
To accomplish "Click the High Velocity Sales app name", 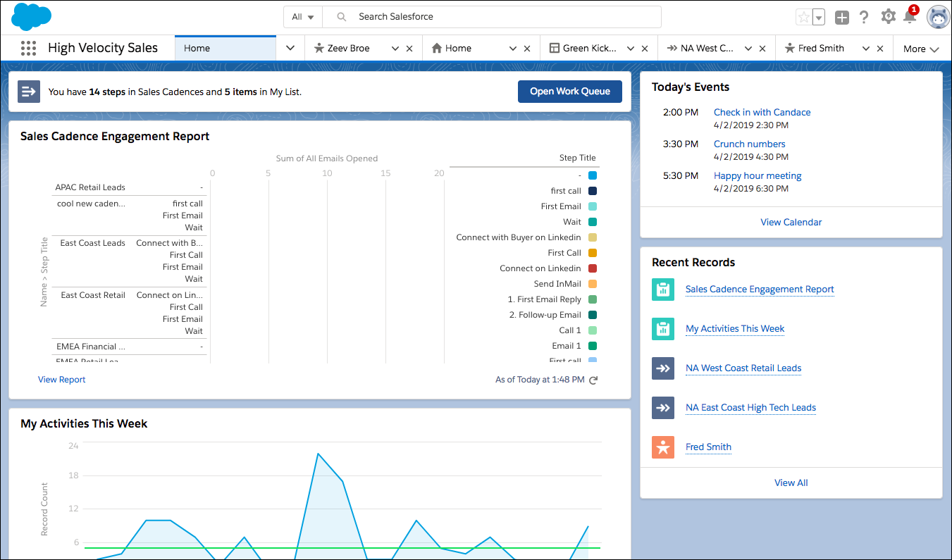I will tap(103, 48).
